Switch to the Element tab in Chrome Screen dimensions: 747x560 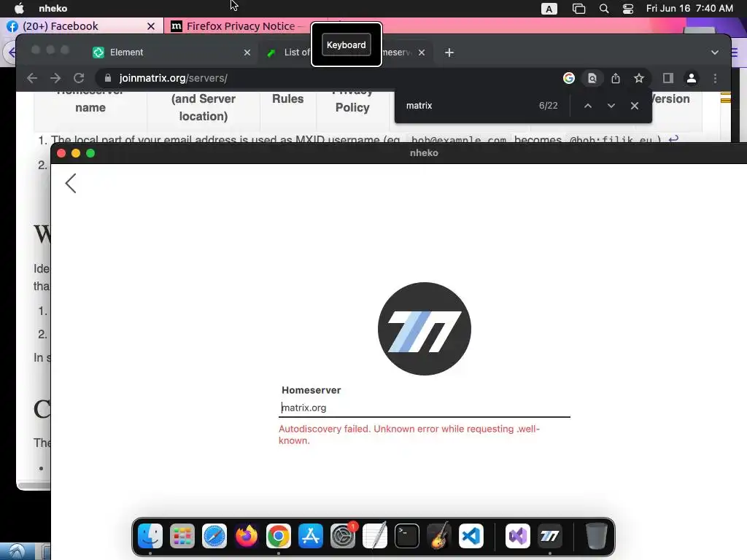click(171, 52)
